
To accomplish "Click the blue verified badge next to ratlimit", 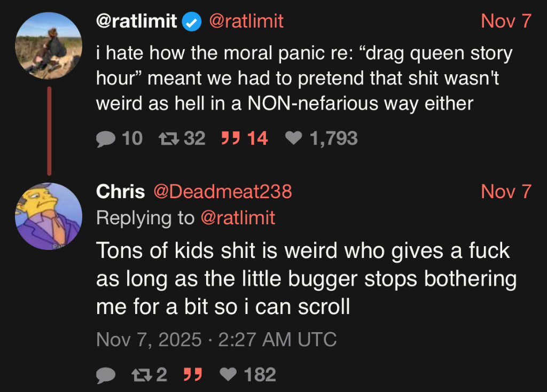I will [191, 21].
